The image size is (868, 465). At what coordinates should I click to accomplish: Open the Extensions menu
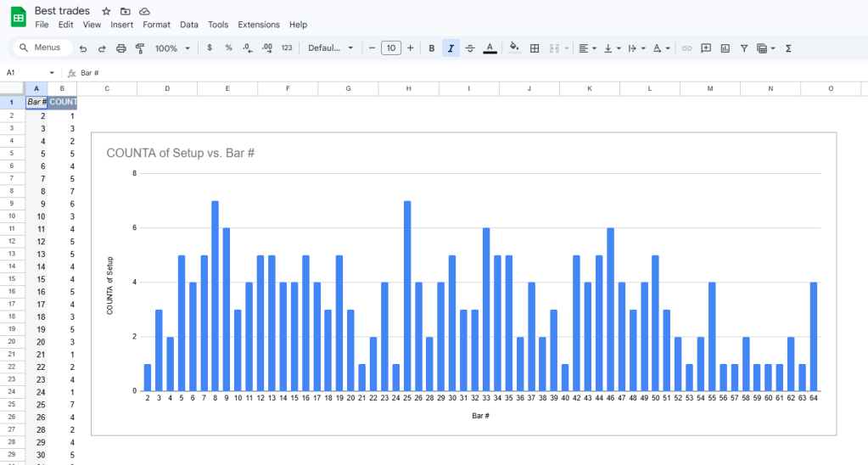pos(259,25)
